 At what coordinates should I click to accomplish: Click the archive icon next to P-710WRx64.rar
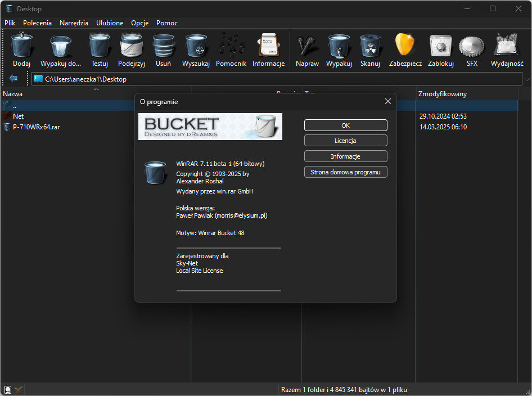[x=7, y=127]
